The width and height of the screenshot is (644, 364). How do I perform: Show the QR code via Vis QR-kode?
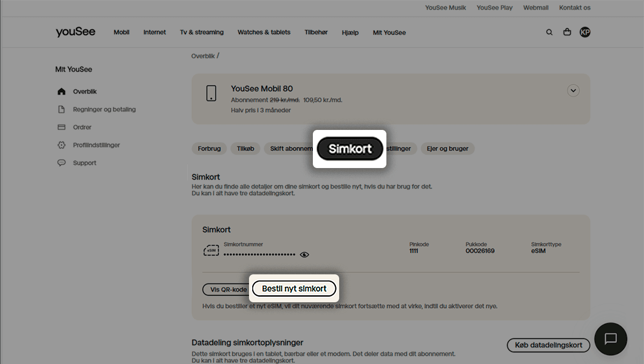pos(225,289)
